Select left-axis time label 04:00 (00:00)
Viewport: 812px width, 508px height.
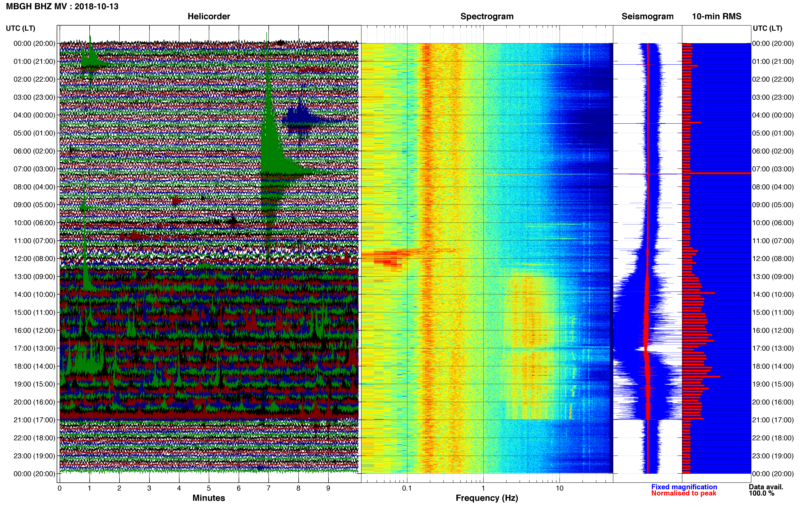pos(34,115)
